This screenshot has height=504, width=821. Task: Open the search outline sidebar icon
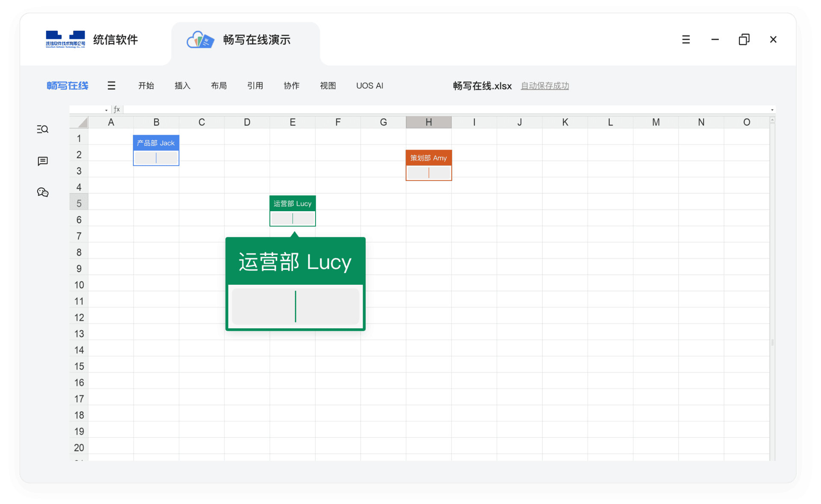tap(42, 129)
